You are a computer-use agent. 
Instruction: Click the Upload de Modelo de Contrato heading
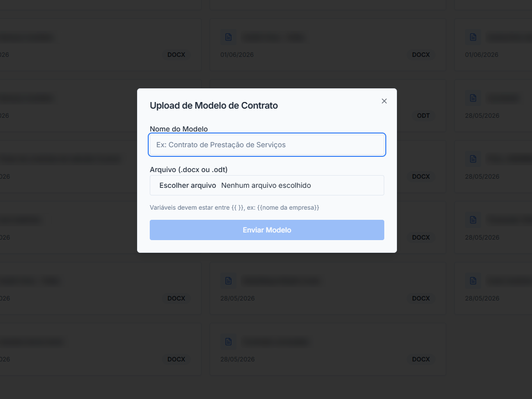tap(214, 106)
